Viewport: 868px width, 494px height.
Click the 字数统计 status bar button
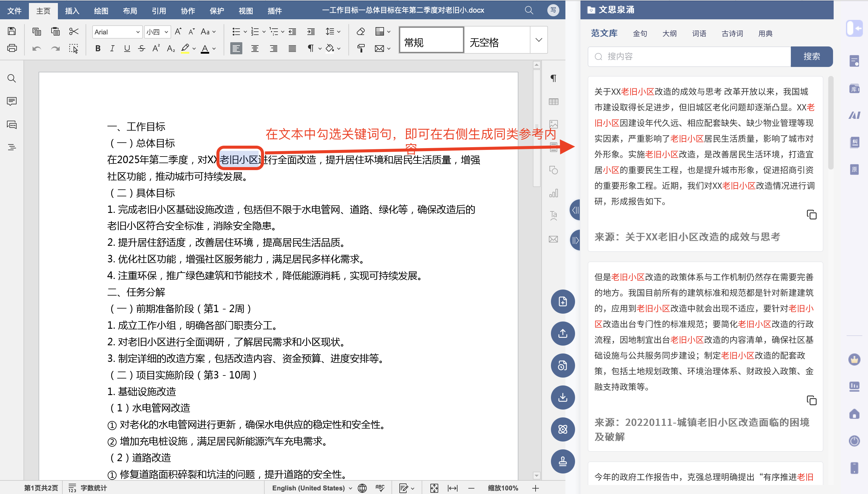pos(88,488)
